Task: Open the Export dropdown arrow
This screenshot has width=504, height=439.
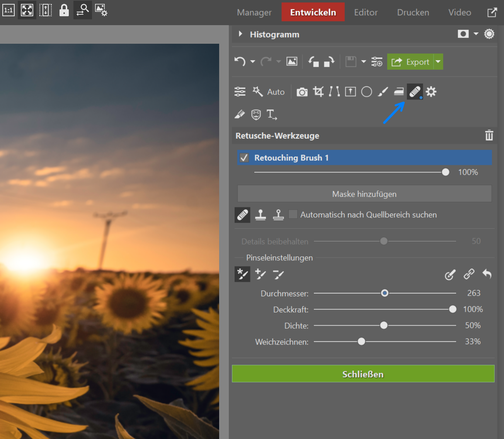Action: pyautogui.click(x=438, y=62)
